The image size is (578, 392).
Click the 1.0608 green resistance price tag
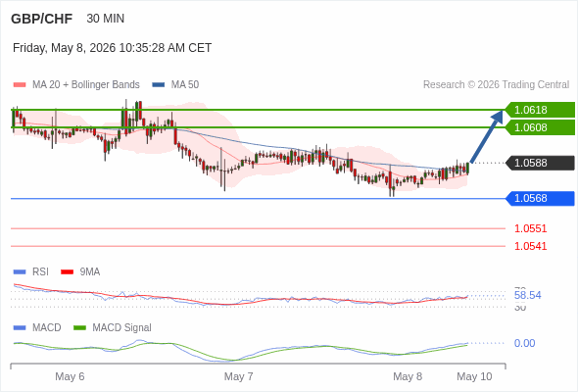point(540,127)
